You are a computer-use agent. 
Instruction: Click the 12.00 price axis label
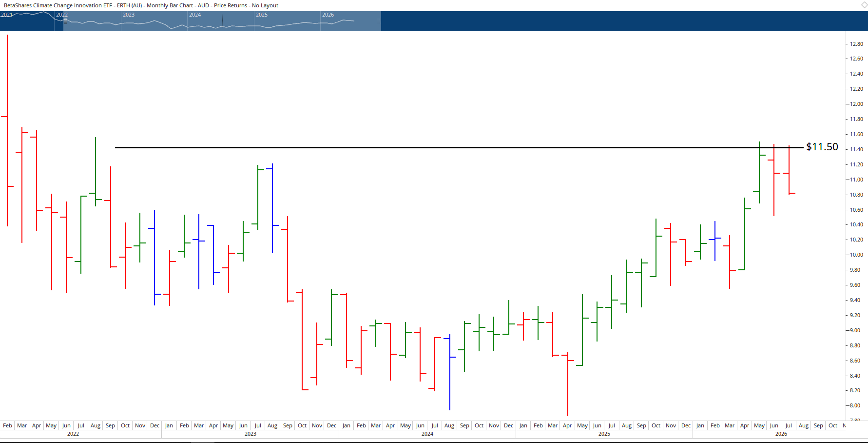(x=856, y=104)
